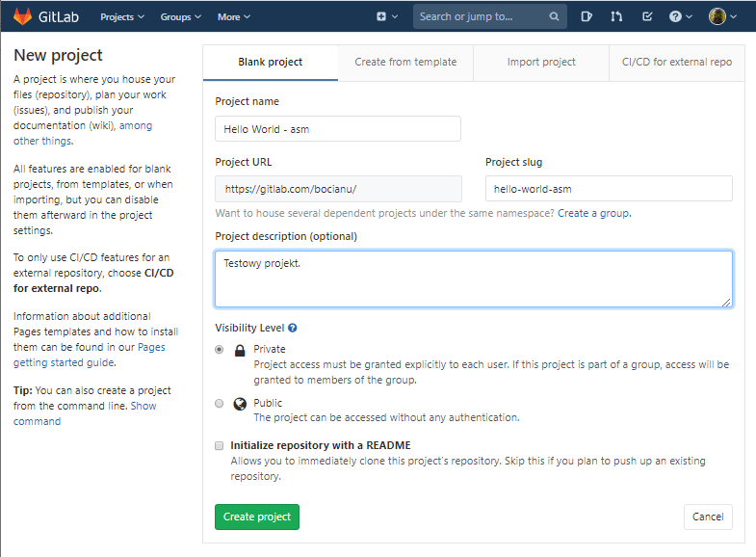
Task: Grab the description textarea resize handle
Action: [726, 302]
